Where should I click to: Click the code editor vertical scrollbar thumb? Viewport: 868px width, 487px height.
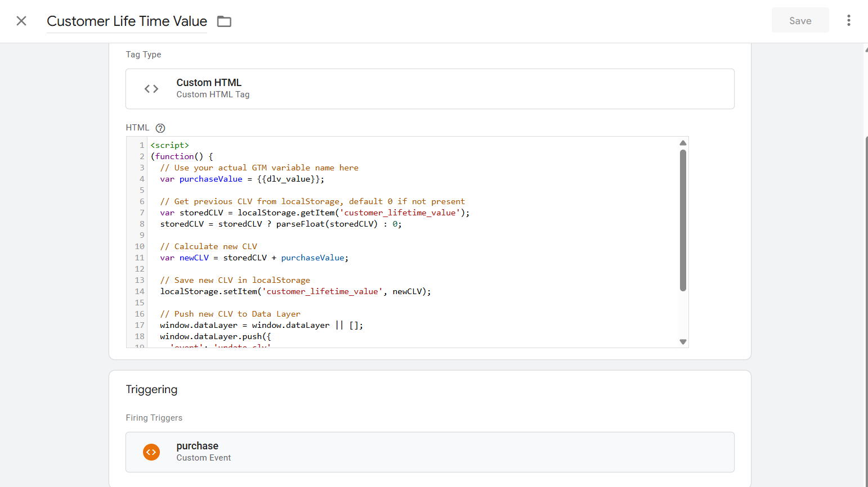[683, 219]
